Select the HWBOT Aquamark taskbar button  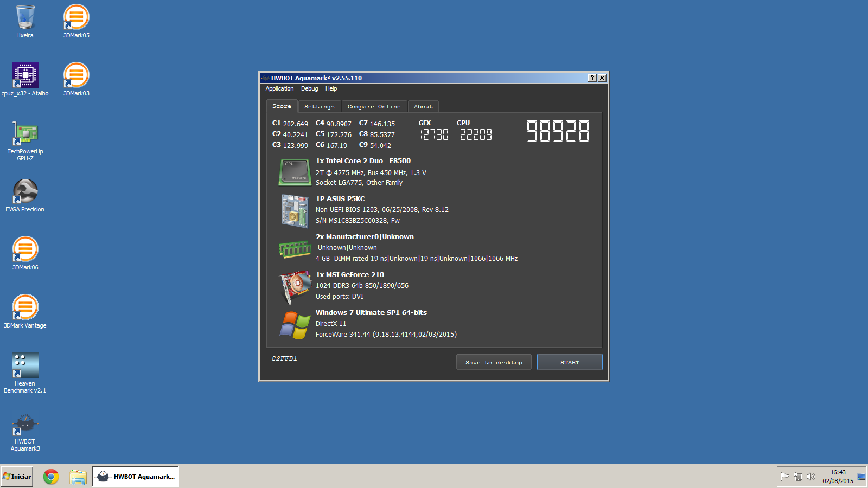(136, 477)
